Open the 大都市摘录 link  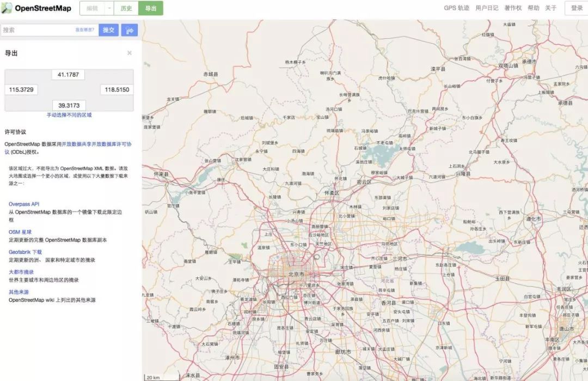[x=21, y=272]
